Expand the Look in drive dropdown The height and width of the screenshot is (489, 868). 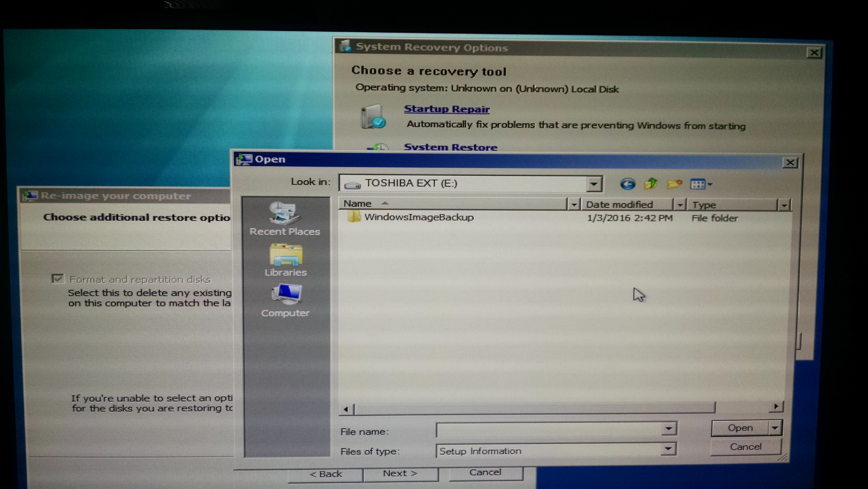(594, 184)
